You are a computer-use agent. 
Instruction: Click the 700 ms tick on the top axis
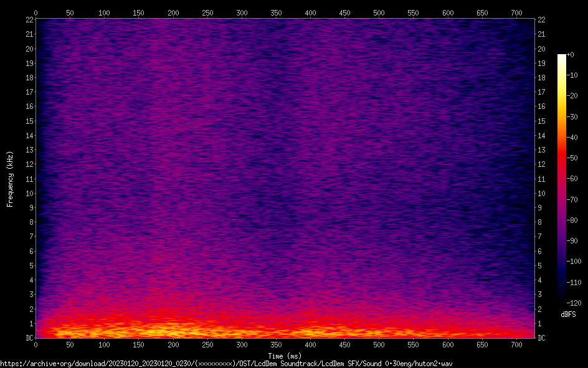pyautogui.click(x=447, y=12)
